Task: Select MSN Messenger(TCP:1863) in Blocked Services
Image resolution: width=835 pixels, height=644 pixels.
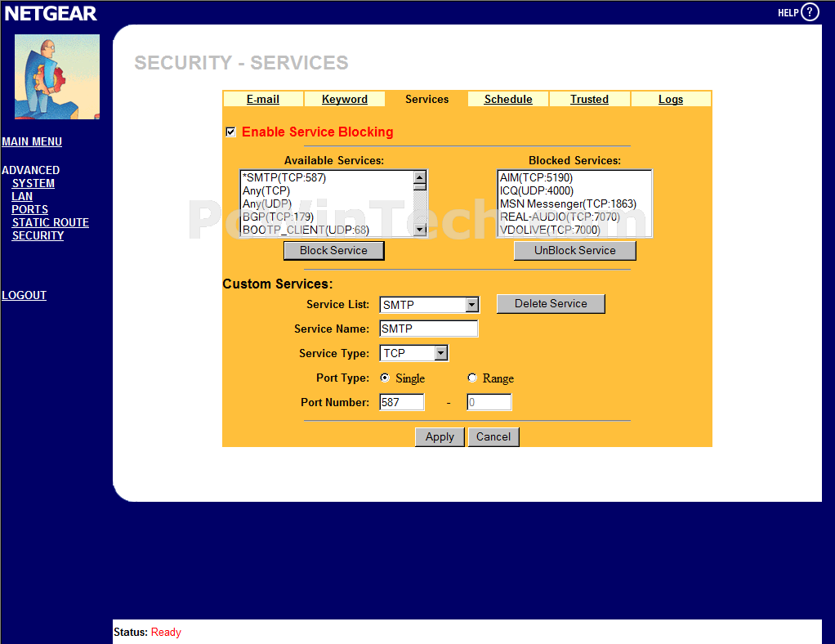Action: click(x=574, y=203)
